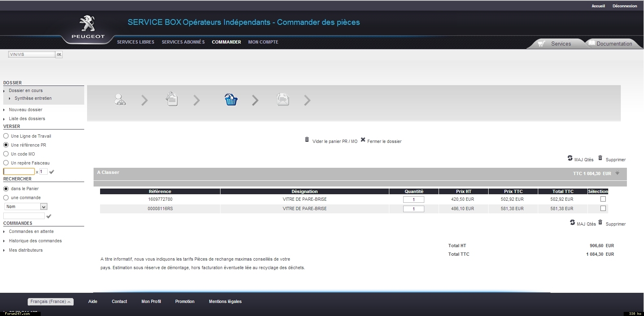Viewport: 644px width, 316px height.
Task: Click the Déconnexion link
Action: pos(624,6)
